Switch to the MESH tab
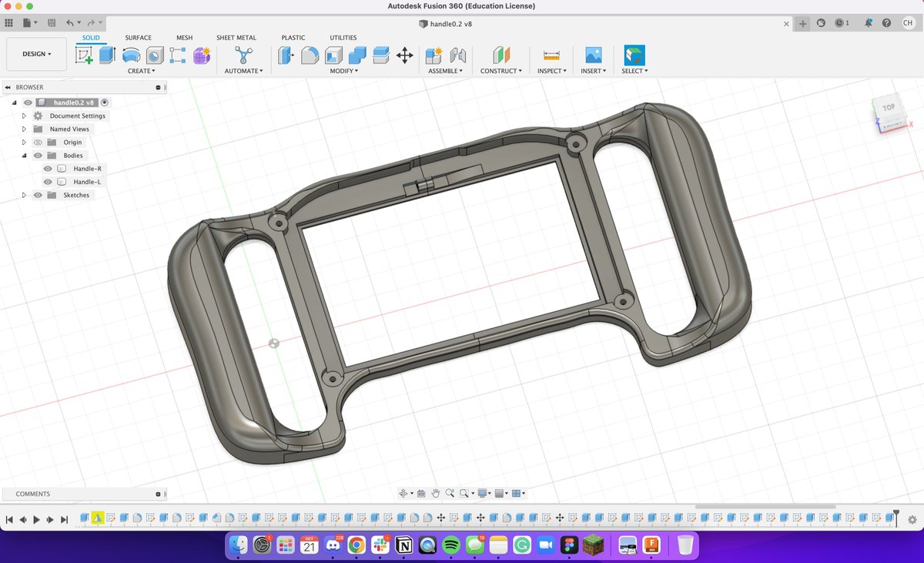This screenshot has width=924, height=563. (184, 37)
